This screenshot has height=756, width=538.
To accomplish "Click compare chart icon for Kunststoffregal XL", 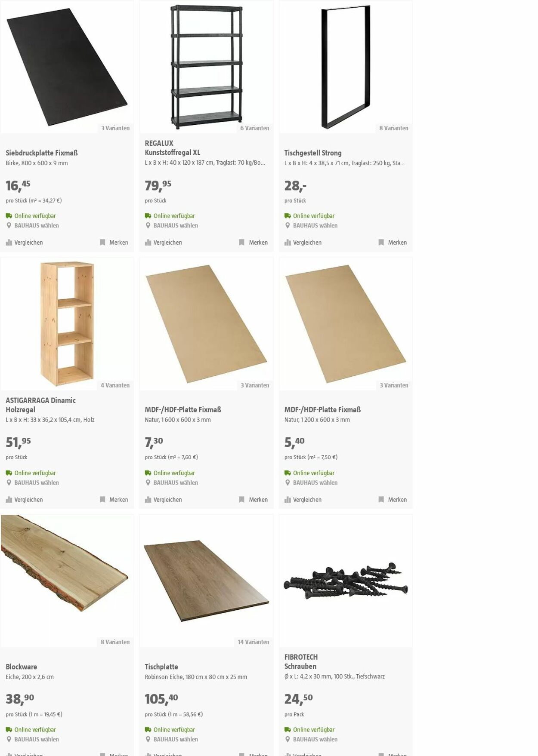I will [x=148, y=243].
